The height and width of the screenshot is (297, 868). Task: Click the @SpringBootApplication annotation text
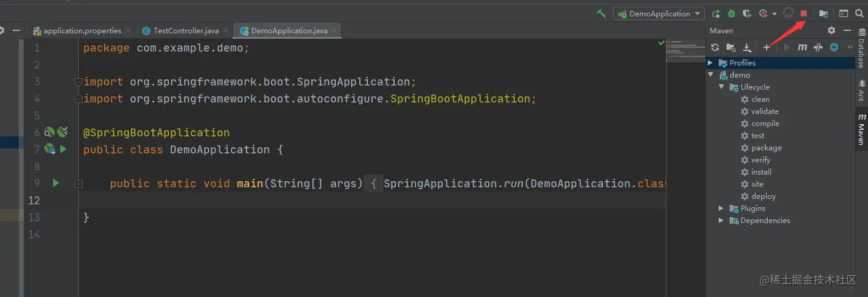click(x=157, y=132)
